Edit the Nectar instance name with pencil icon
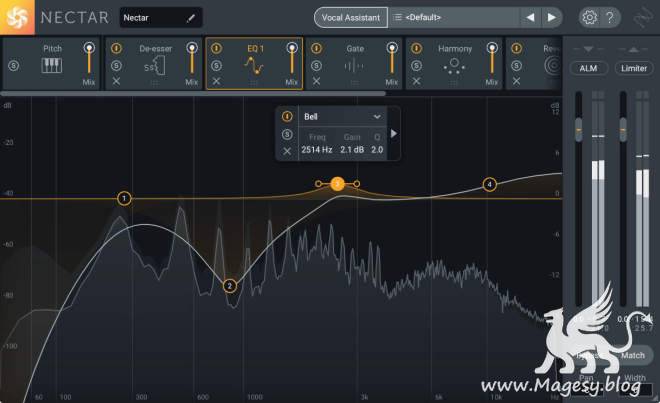The width and height of the screenshot is (660, 403). pyautogui.click(x=191, y=18)
